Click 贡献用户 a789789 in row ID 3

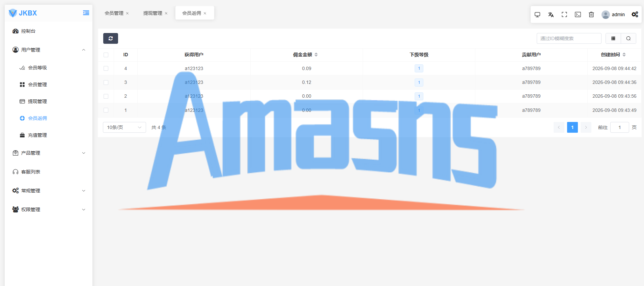pos(531,82)
